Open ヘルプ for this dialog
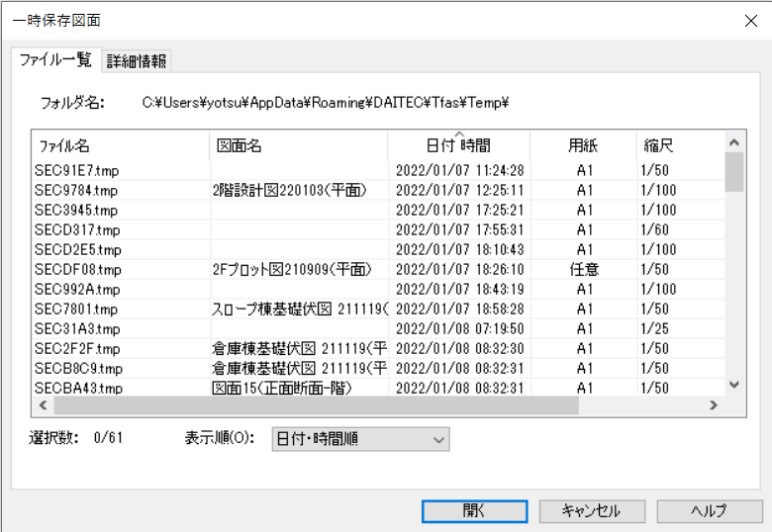The height and width of the screenshot is (532, 772). [x=708, y=511]
